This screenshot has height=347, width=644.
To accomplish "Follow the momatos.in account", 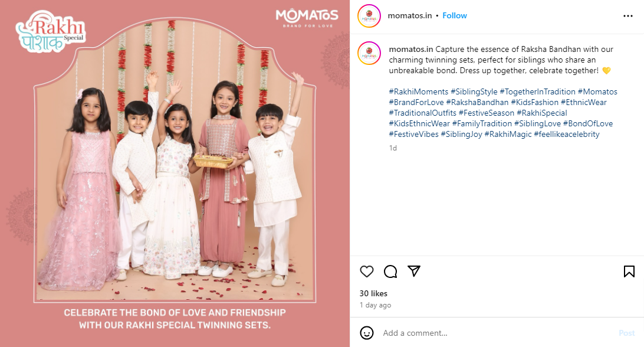I will pos(454,15).
